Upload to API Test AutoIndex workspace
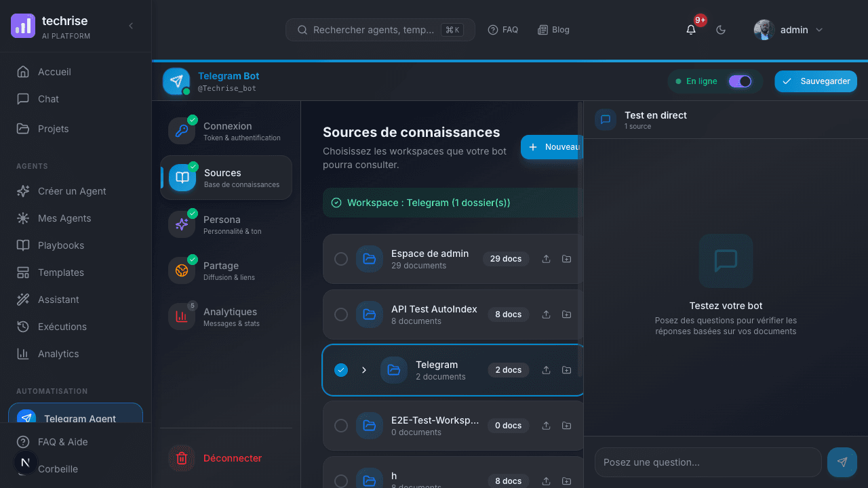 point(546,314)
